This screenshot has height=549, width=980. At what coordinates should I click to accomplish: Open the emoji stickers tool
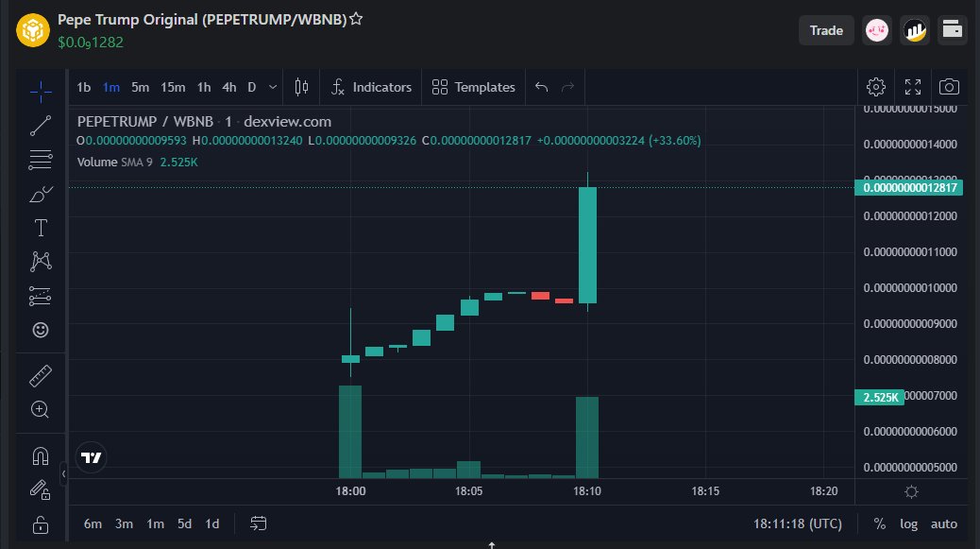[x=40, y=330]
